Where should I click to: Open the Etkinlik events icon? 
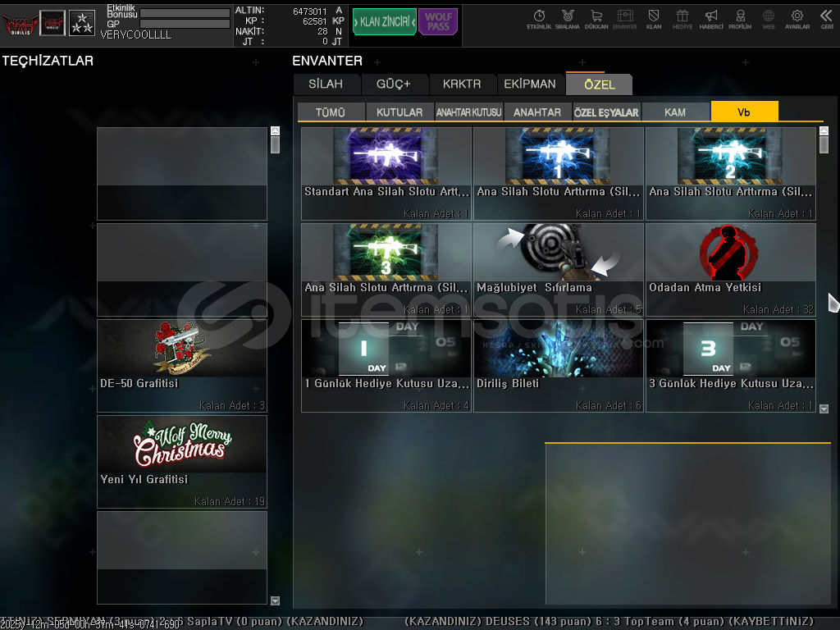pyautogui.click(x=539, y=19)
